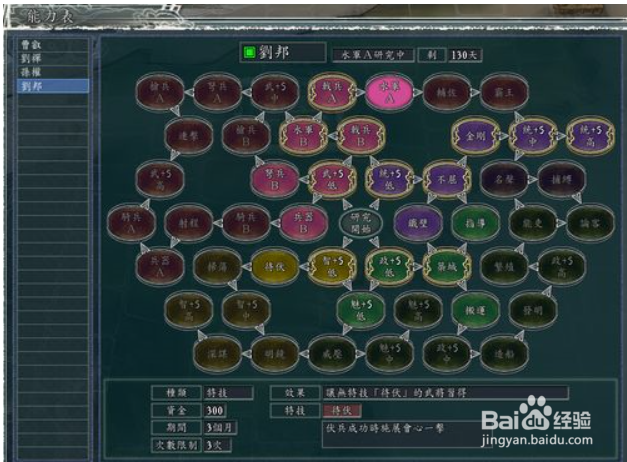Select the purple 金剛 node
The height and width of the screenshot is (462, 627).
coord(475,136)
